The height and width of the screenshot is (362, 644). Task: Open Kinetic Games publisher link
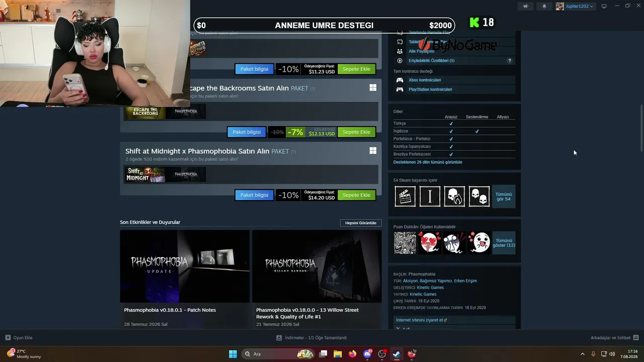coord(423,294)
